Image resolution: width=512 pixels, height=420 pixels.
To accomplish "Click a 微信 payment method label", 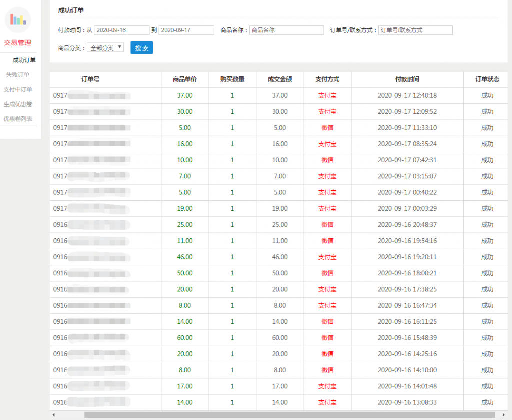I will tap(327, 128).
